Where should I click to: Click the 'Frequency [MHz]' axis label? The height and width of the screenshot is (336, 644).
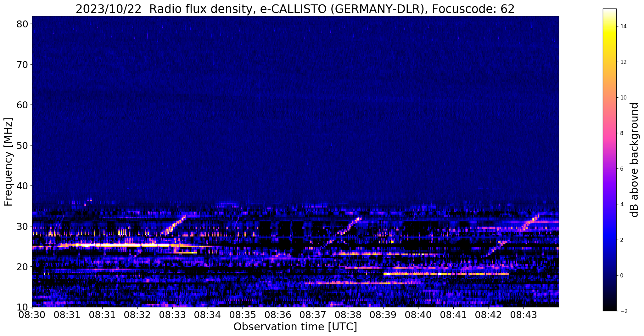[8, 162]
